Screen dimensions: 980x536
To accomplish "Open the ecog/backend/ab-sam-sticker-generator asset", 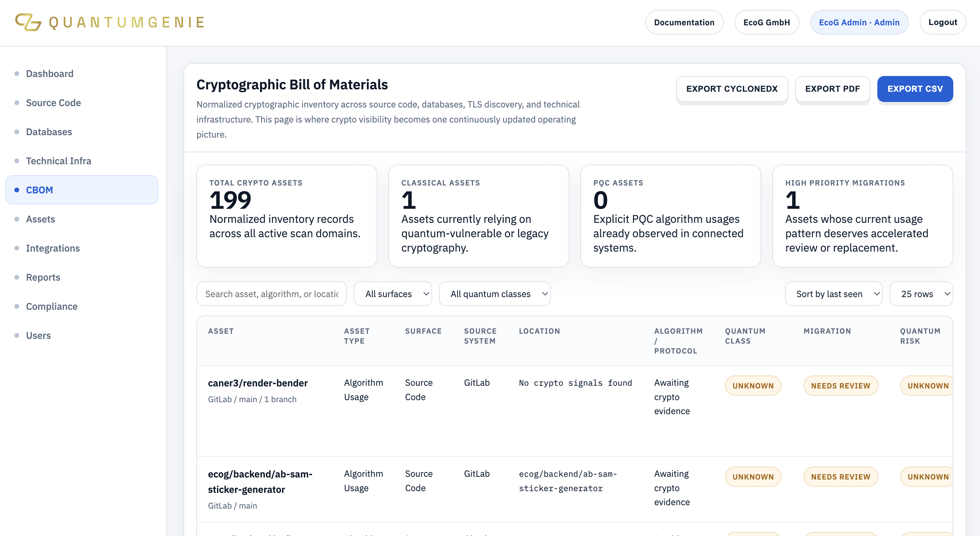I will click(260, 481).
